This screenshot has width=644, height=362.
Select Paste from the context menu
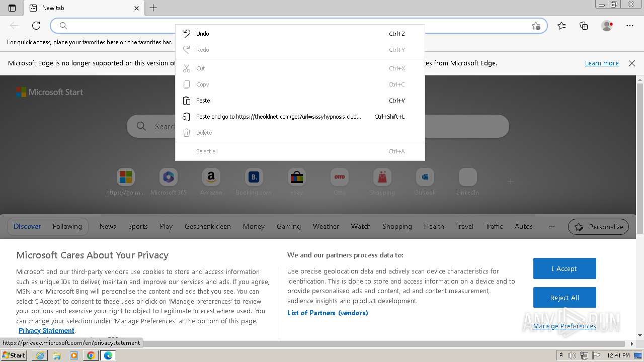coord(300,101)
